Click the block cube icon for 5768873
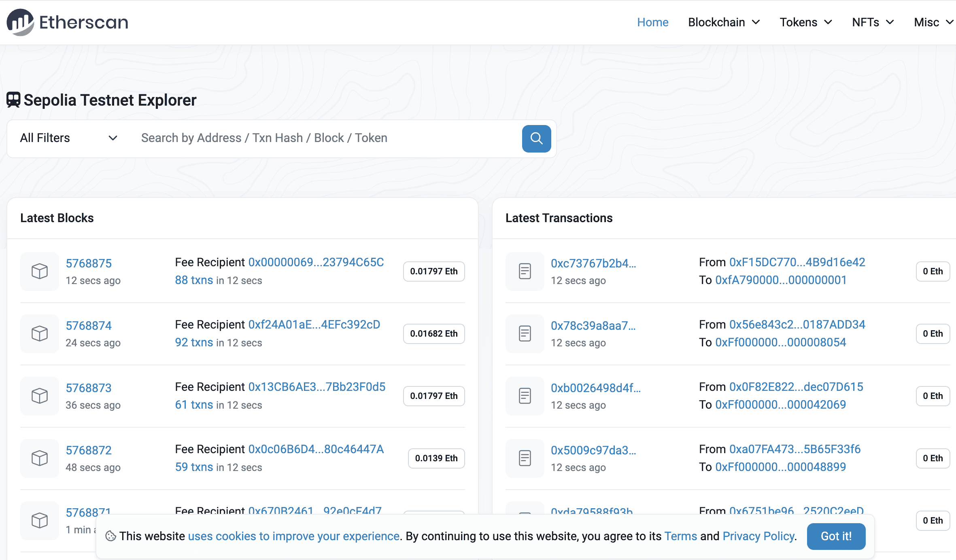Screen dimensions: 956x560 click(x=40, y=396)
